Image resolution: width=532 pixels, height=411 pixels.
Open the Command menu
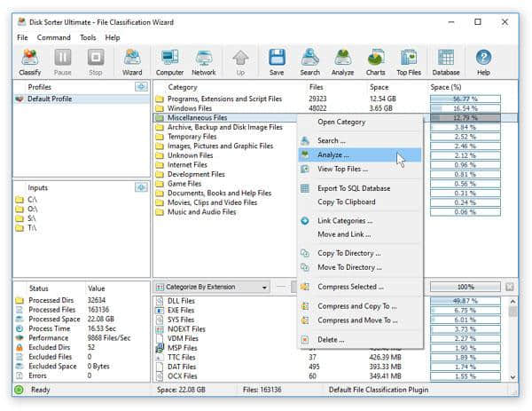click(x=53, y=38)
